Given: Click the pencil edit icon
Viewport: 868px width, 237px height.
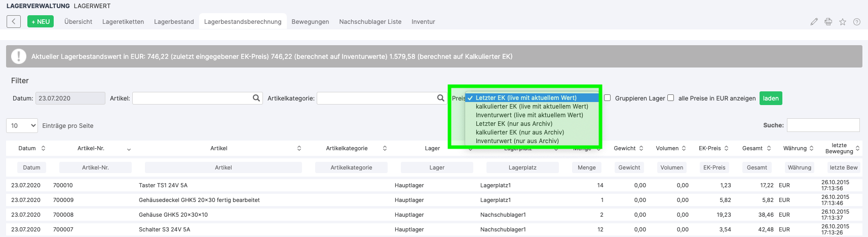Looking at the screenshot, I should coord(814,22).
